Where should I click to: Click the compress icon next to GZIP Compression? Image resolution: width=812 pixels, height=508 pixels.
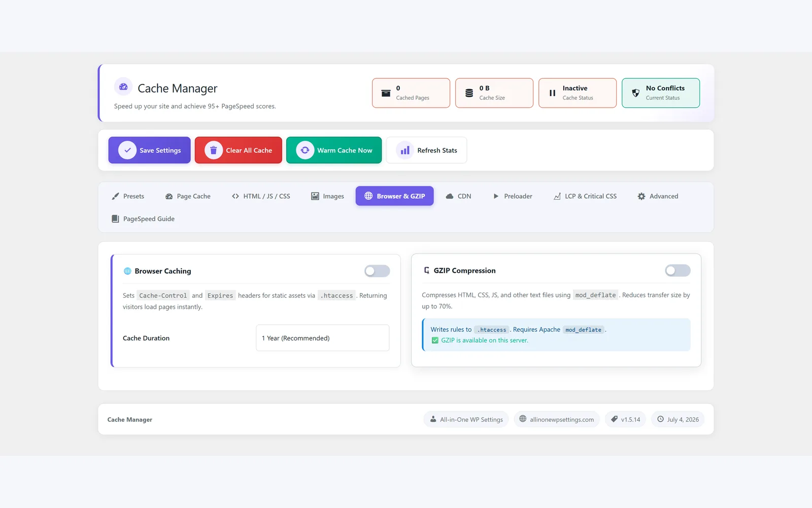coord(427,270)
